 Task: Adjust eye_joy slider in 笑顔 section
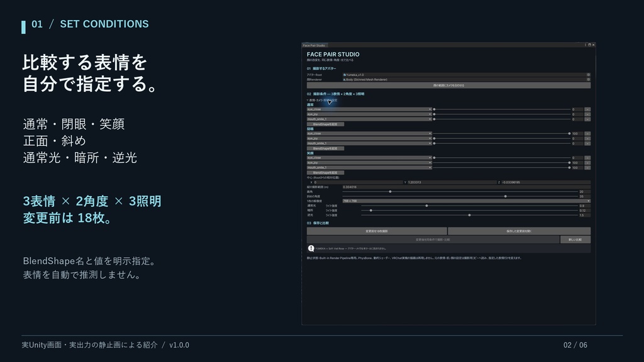501,163
